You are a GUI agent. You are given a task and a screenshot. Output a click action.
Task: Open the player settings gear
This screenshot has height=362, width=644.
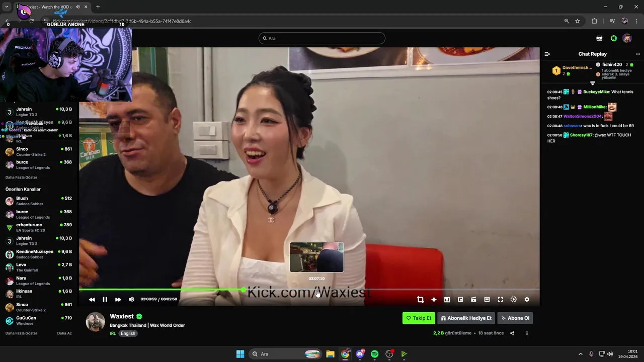point(527,300)
